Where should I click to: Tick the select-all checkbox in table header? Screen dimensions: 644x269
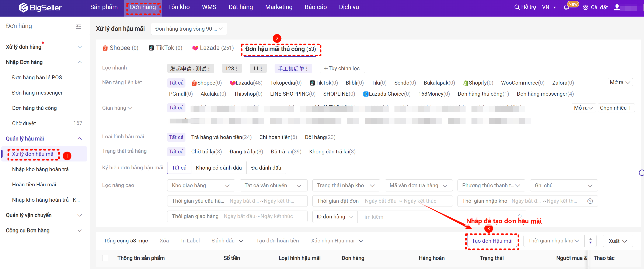[x=105, y=258]
